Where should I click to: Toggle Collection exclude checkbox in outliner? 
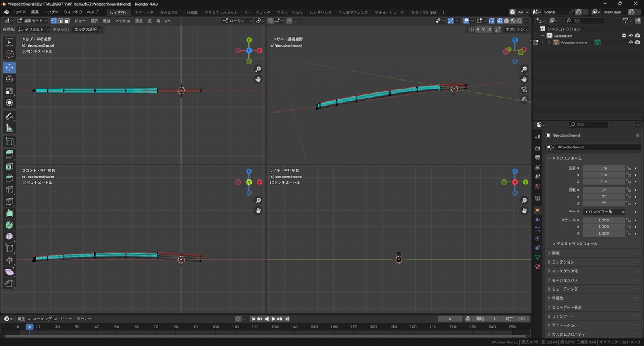(x=624, y=36)
